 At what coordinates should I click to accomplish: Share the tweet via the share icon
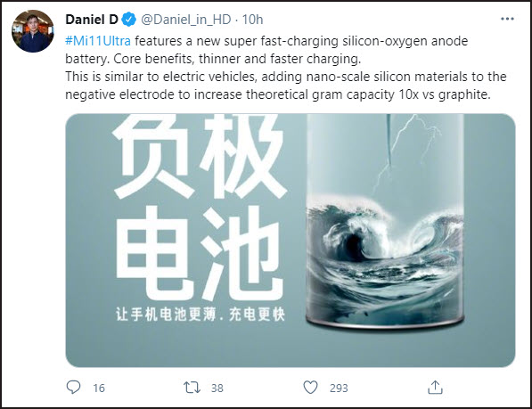(x=435, y=387)
